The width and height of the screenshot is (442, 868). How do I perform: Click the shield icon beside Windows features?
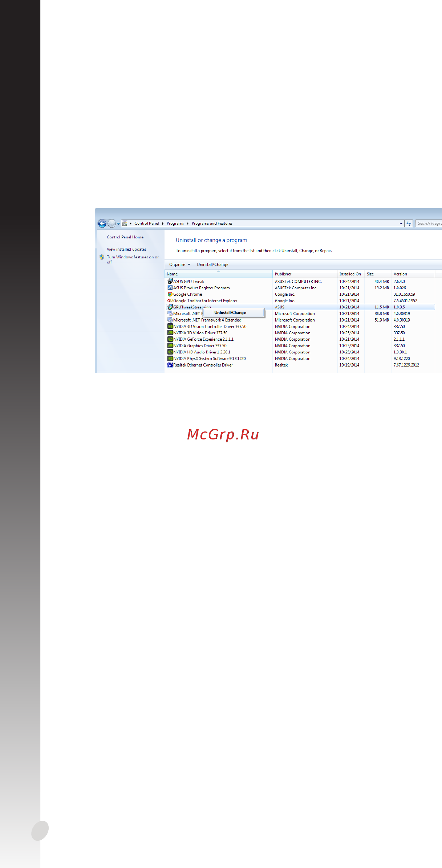pos(102,257)
